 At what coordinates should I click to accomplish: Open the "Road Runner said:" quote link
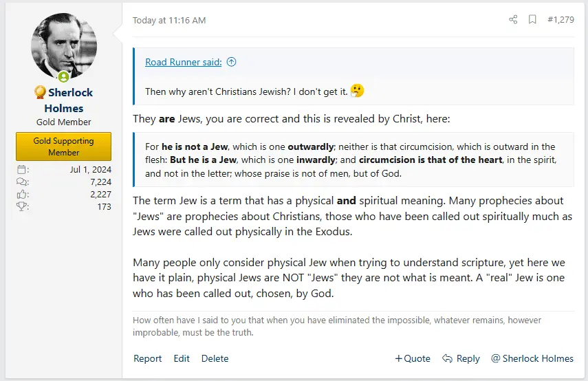pos(183,62)
